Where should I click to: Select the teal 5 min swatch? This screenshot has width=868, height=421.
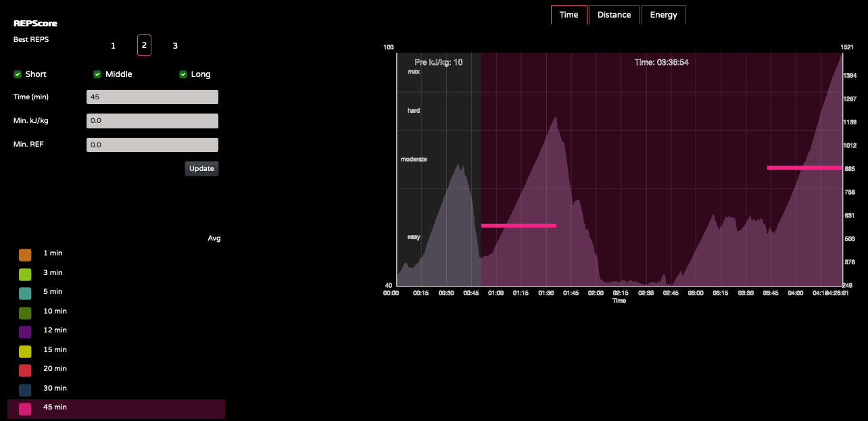[25, 293]
